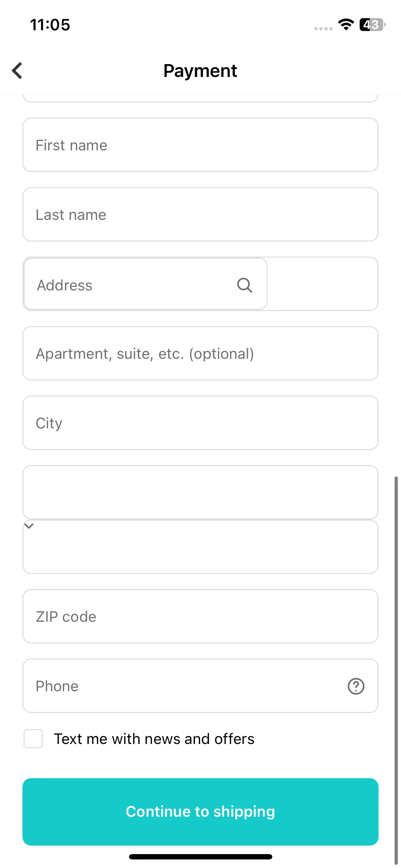Image resolution: width=401 pixels, height=868 pixels.
Task: Click the vertical scrollbar thumb
Action: (396, 670)
